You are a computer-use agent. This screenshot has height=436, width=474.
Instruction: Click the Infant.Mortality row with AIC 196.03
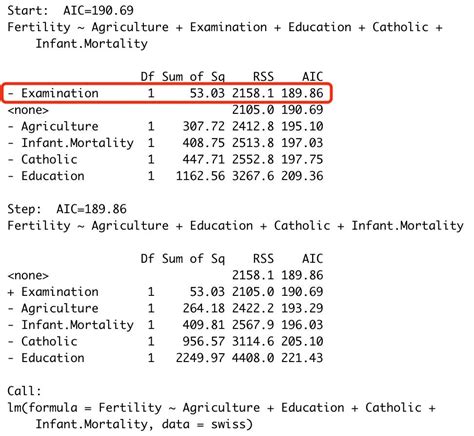pyautogui.click(x=166, y=325)
